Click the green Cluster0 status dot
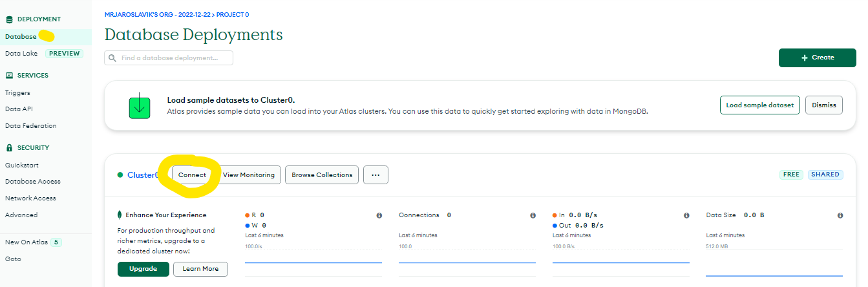Screen dimensions: 868x287 pyautogui.click(x=120, y=175)
